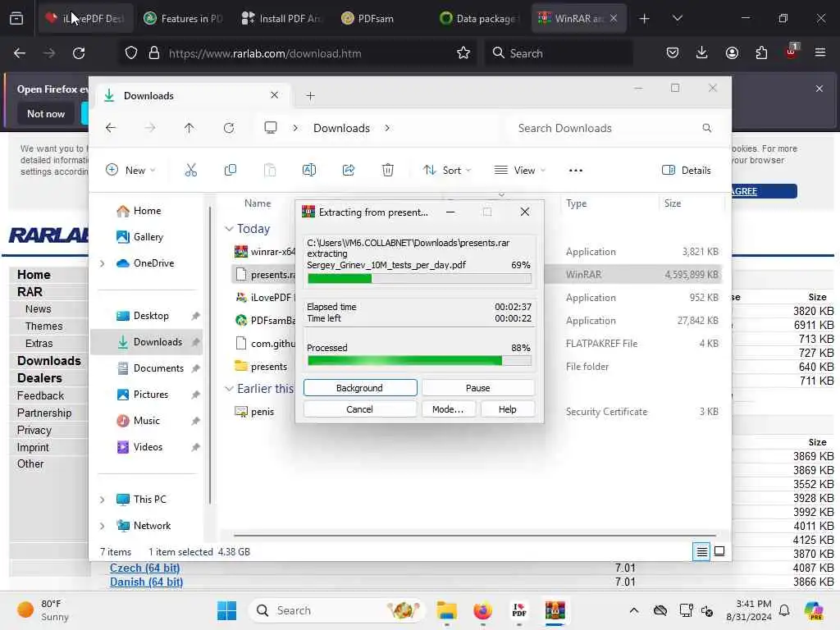Show hidden system tray icons

[634, 610]
